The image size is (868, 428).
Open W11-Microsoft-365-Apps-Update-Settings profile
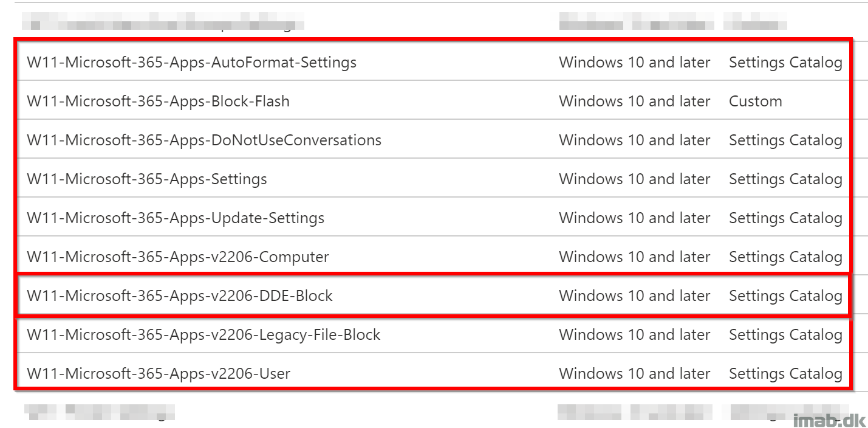pyautogui.click(x=176, y=218)
